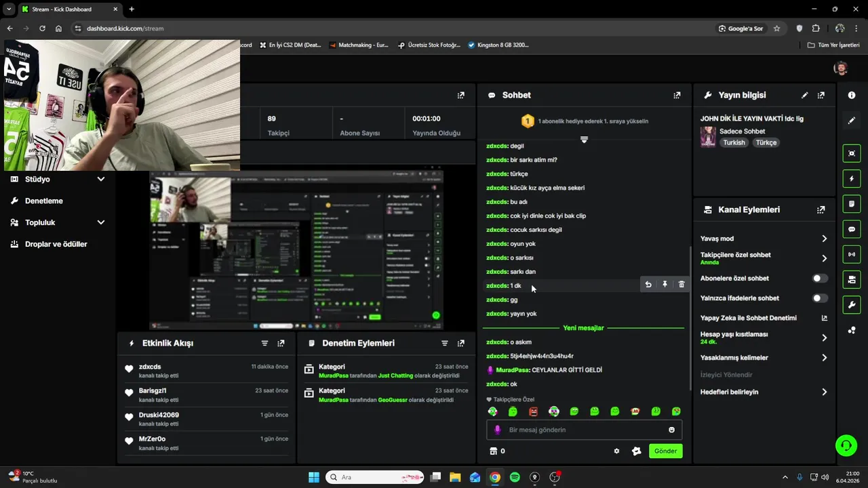Pop out the stream stats panel
Screen dimensions: 868x488
(x=461, y=96)
